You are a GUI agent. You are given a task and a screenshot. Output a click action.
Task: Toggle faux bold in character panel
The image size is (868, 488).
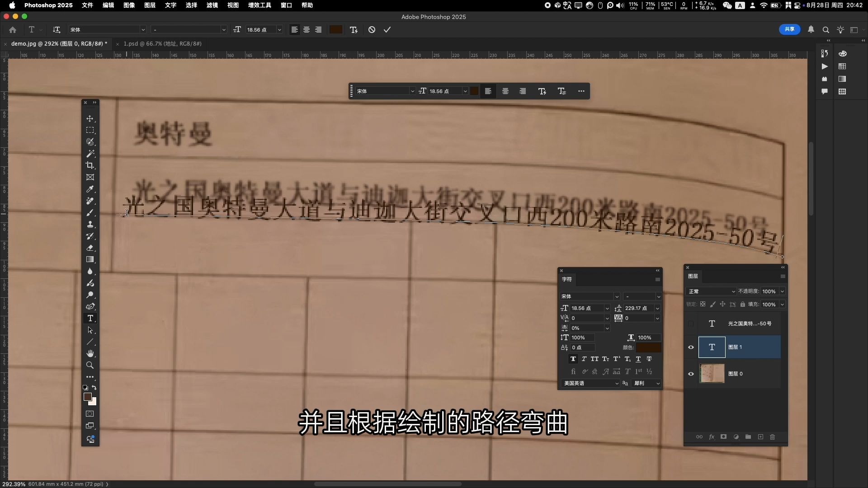(573, 359)
